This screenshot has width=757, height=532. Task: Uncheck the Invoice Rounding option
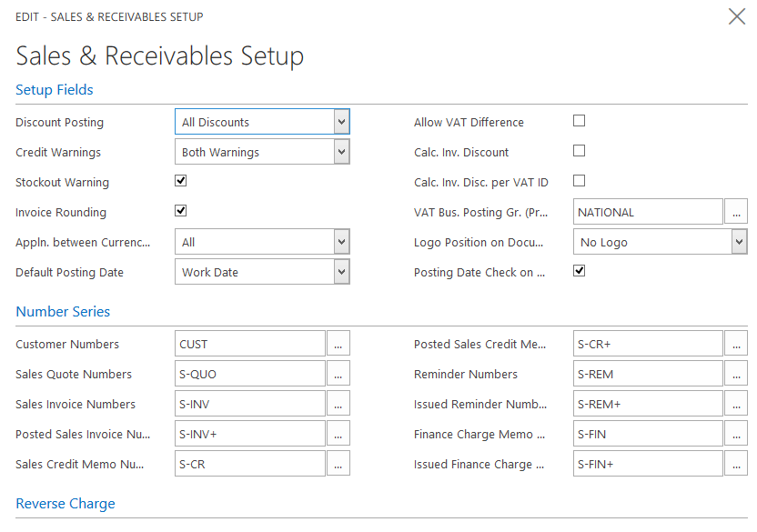click(x=181, y=211)
